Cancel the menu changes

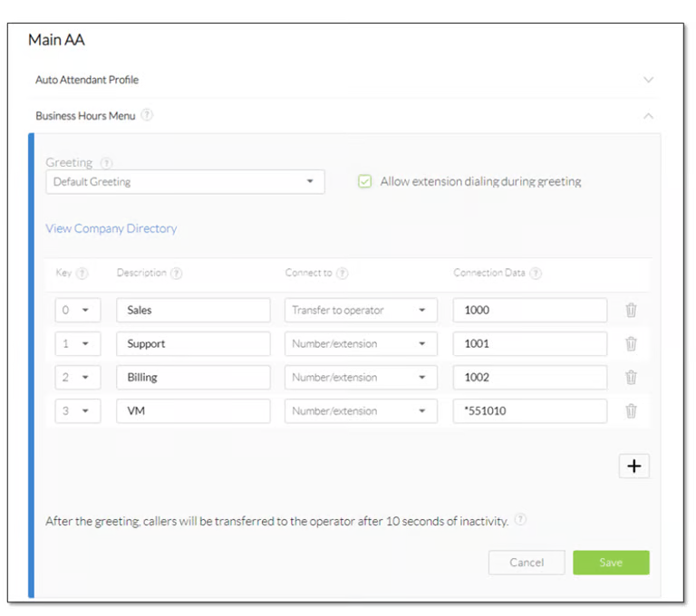click(x=527, y=563)
